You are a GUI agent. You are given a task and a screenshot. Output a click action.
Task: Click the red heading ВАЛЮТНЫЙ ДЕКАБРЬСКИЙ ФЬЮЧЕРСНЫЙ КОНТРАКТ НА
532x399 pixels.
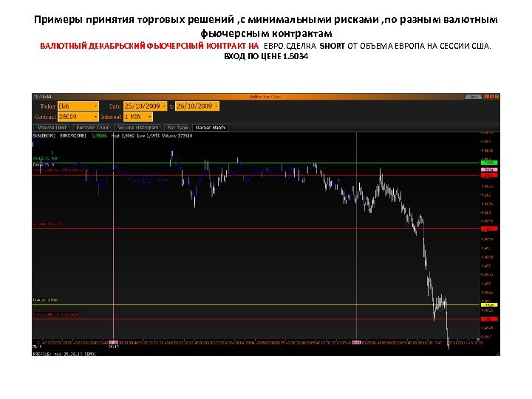point(149,46)
